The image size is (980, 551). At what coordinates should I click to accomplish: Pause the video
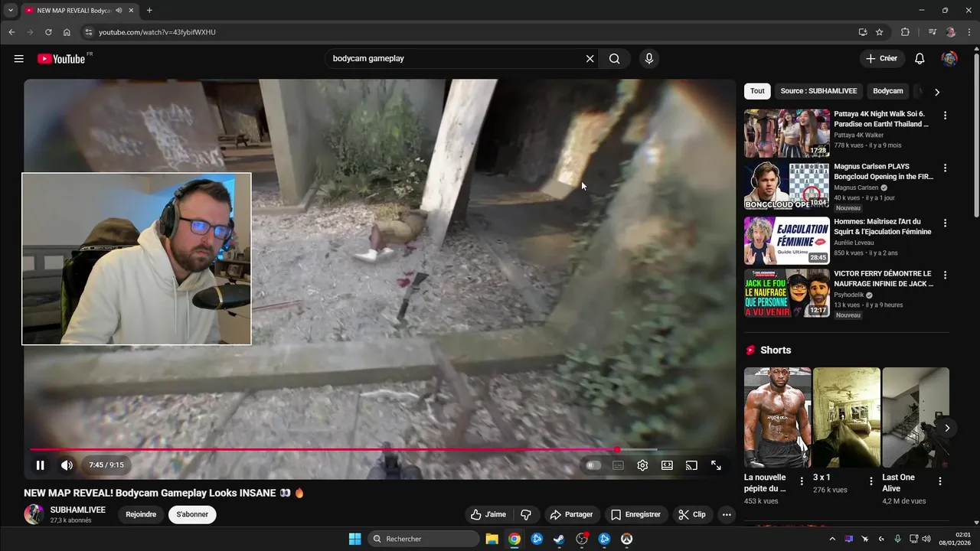point(41,465)
